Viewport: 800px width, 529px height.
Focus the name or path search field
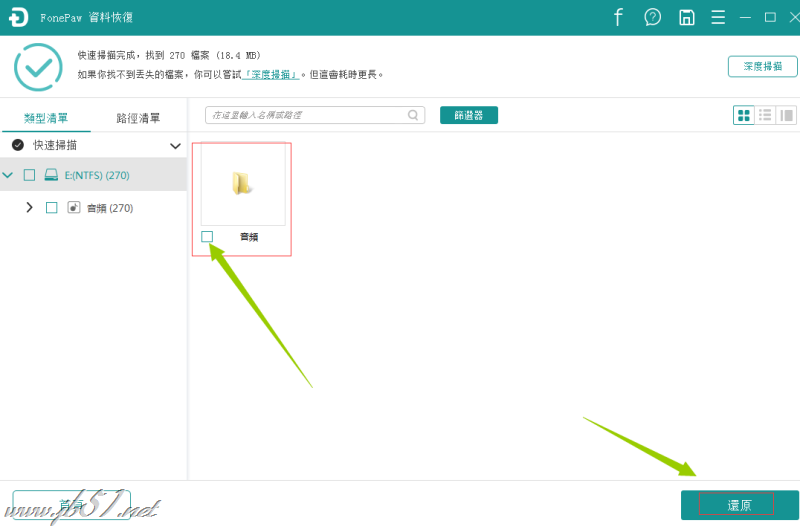315,115
